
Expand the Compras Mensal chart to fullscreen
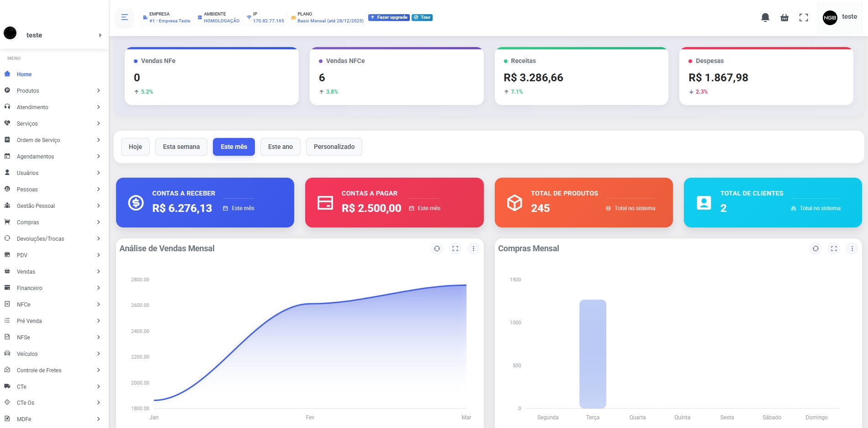tap(834, 248)
